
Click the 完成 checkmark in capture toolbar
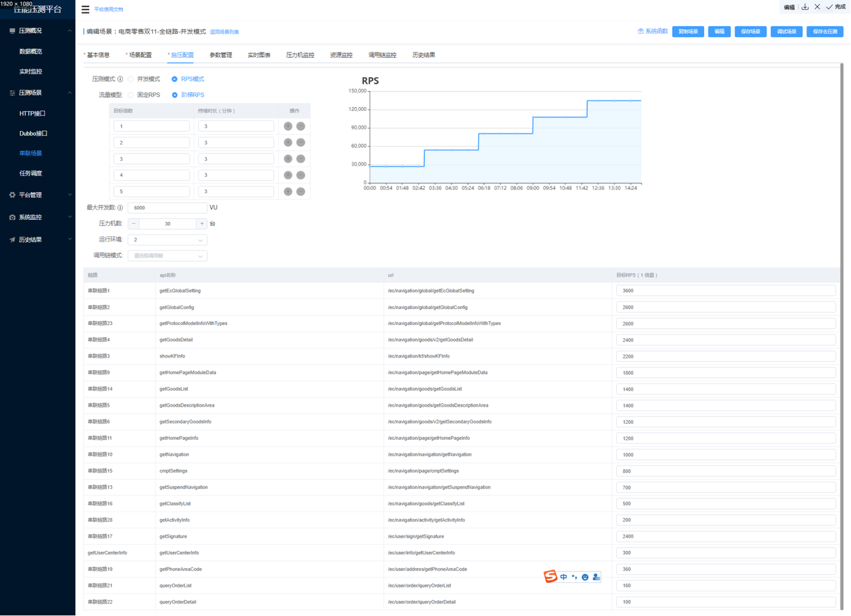(836, 7)
